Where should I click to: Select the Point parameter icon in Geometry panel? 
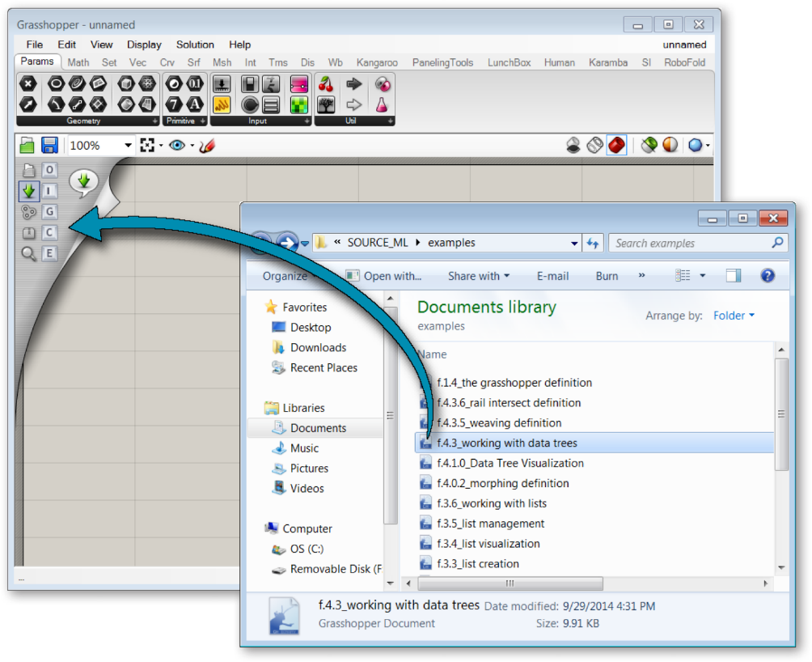tap(28, 83)
